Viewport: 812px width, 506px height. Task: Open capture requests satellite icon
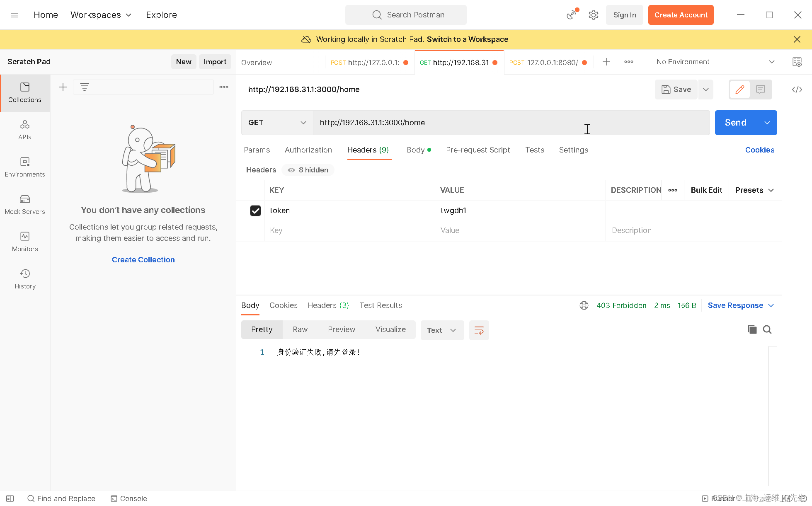pyautogui.click(x=572, y=15)
